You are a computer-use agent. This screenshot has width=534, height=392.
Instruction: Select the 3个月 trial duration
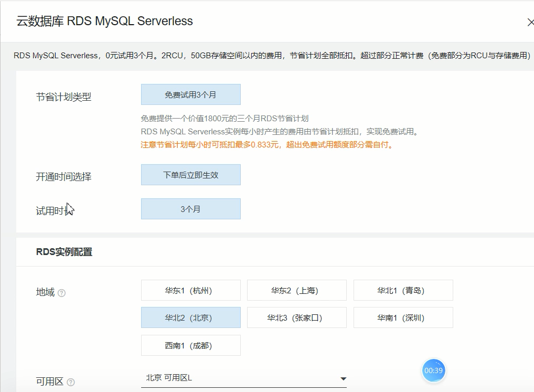click(x=191, y=209)
